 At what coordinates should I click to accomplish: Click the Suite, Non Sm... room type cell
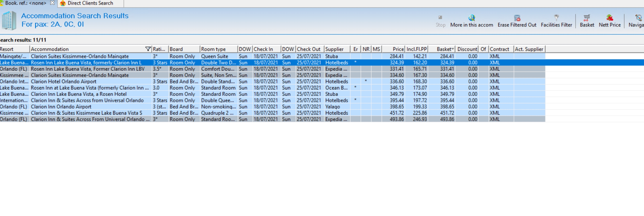[x=219, y=75]
